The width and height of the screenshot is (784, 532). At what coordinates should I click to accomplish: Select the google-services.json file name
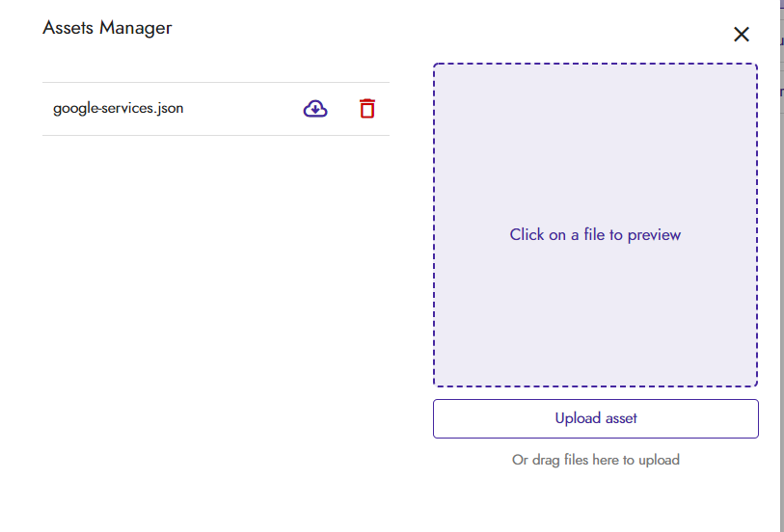click(x=118, y=108)
